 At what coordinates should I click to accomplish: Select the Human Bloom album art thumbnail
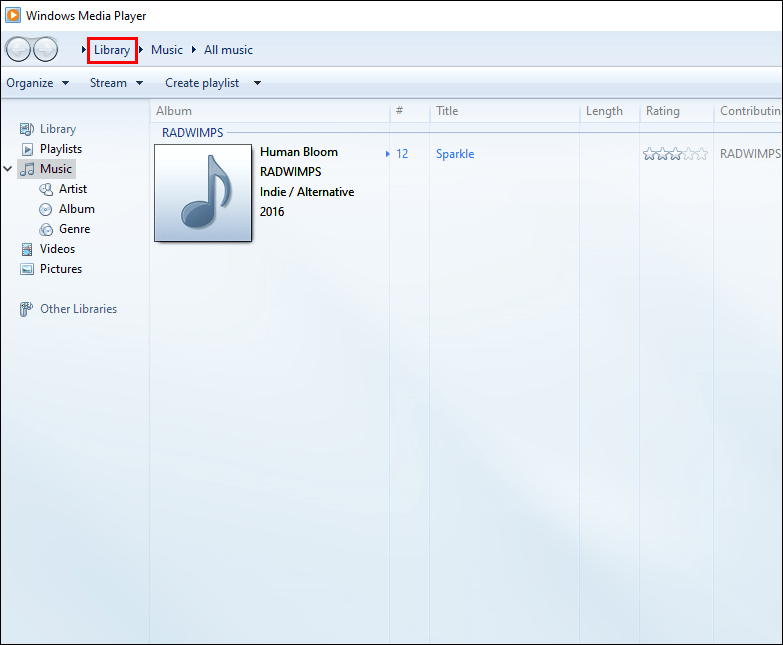click(203, 193)
